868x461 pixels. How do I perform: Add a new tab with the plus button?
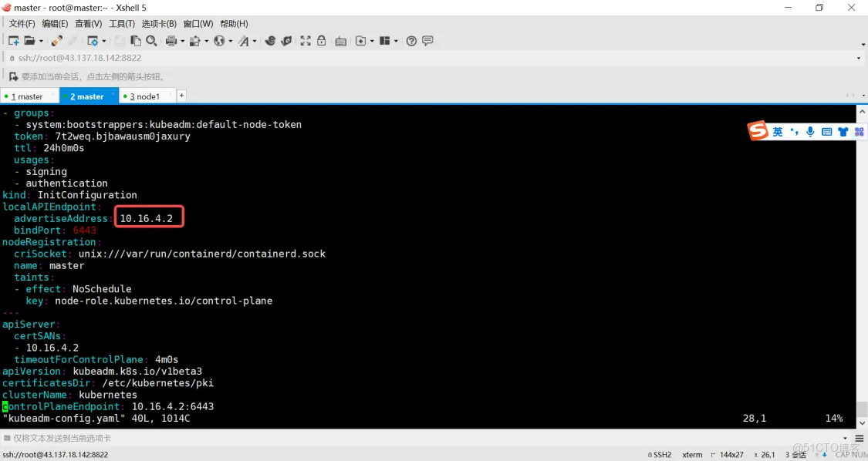181,96
